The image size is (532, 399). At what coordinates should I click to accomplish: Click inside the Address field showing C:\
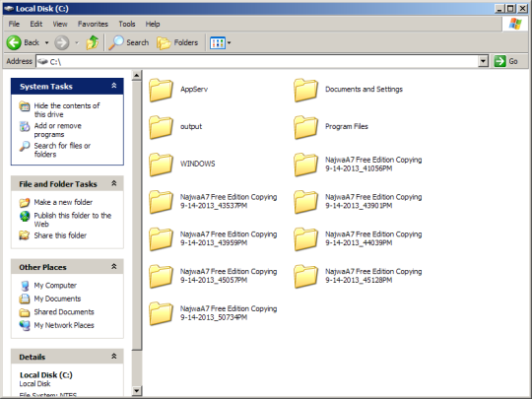pos(257,61)
